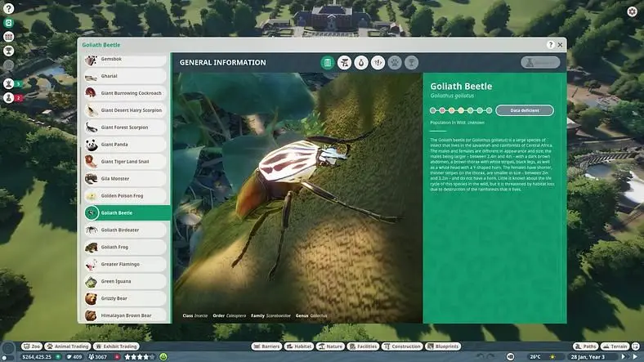Open the Blueprints menu
644x362 pixels.
click(x=443, y=346)
